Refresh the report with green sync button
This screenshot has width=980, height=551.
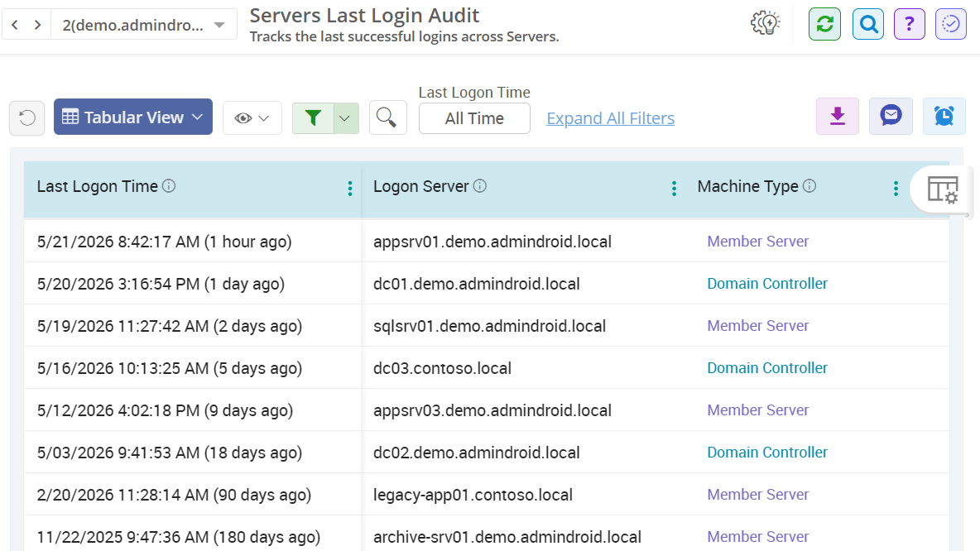pyautogui.click(x=824, y=24)
